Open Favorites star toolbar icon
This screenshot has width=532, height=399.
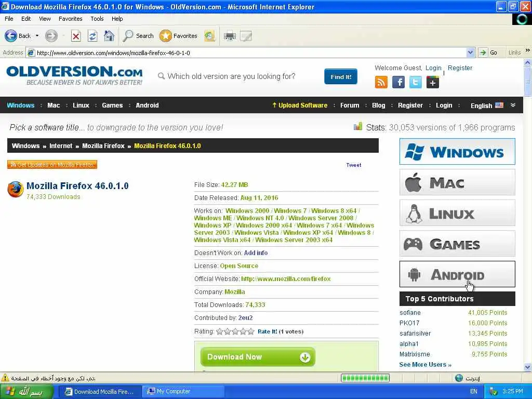tap(166, 36)
